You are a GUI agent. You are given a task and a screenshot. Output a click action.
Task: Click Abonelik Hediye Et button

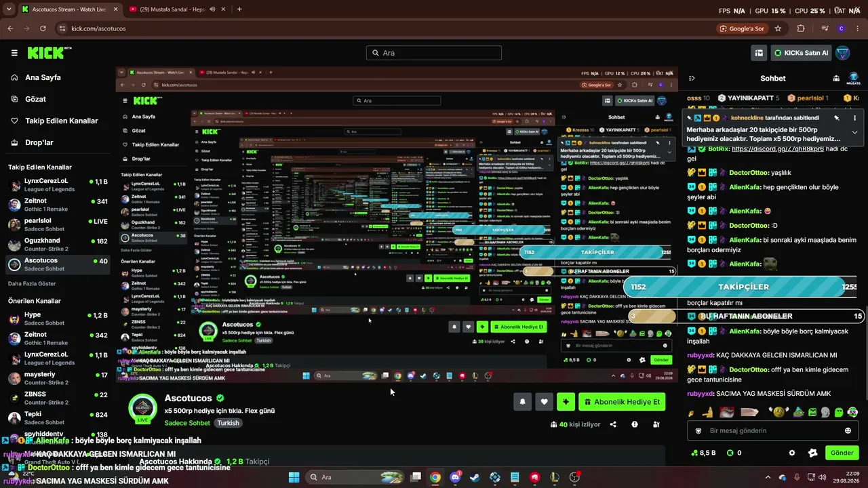click(x=622, y=402)
